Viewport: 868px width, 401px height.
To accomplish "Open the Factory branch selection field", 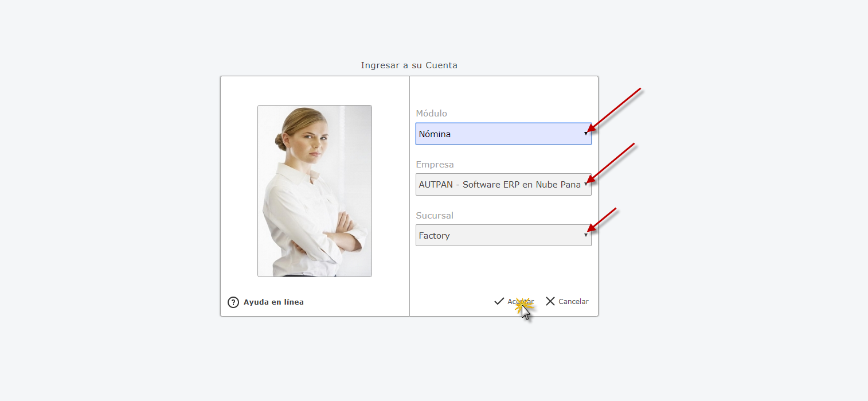I will [499, 235].
